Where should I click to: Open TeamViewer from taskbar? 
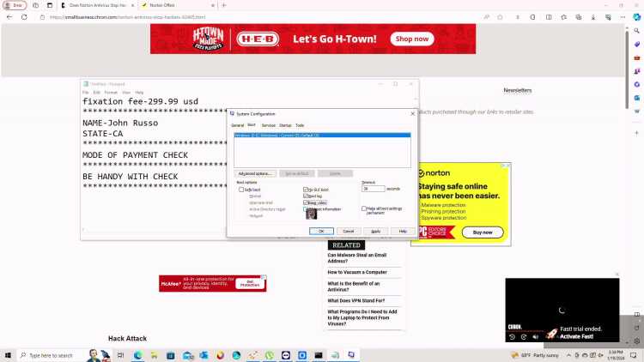point(286,355)
